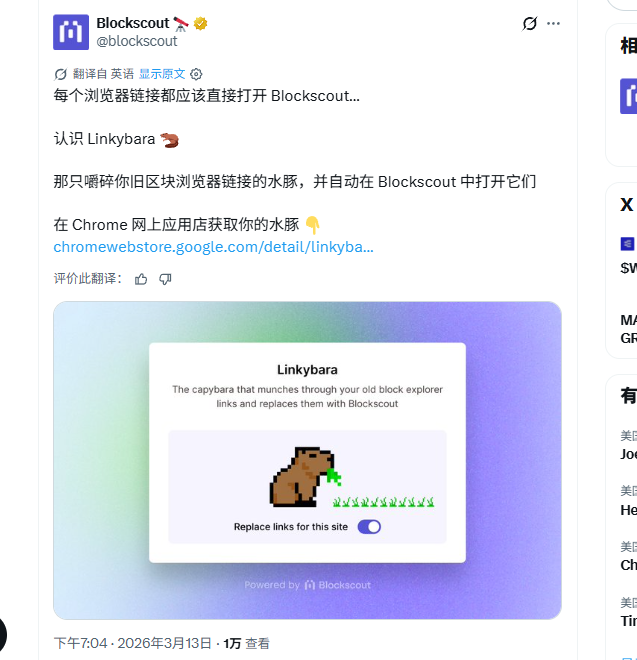
Task: Click 显示原文 to show original text
Action: [x=162, y=74]
